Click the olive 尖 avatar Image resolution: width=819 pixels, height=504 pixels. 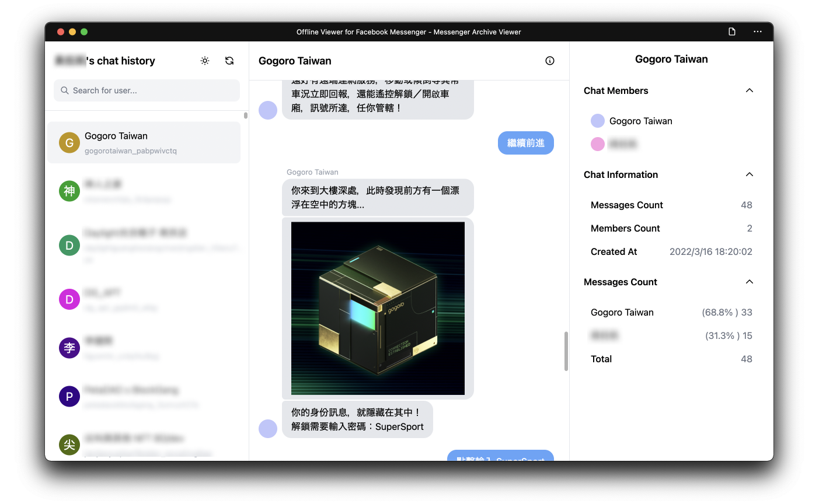69,444
